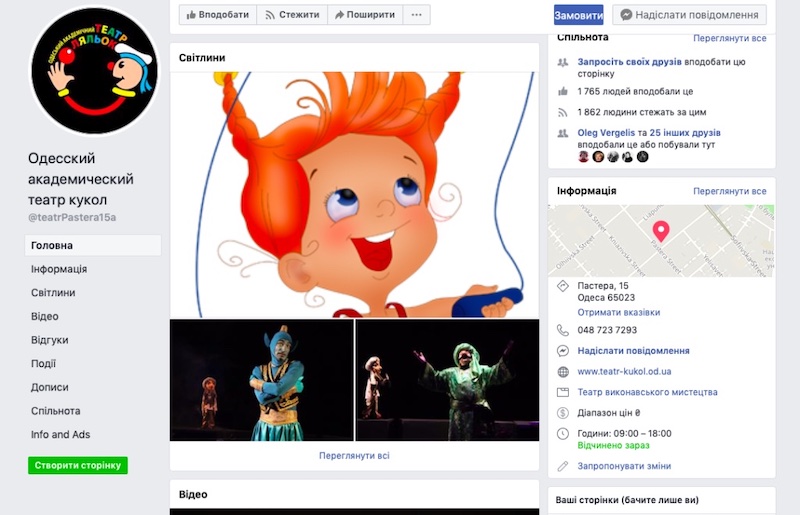Open Відео in the left sidebar
Screen dimensions: 800x515
point(45,316)
